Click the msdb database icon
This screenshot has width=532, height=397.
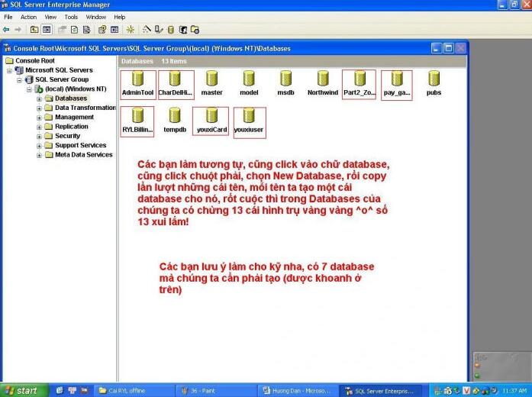click(x=285, y=79)
